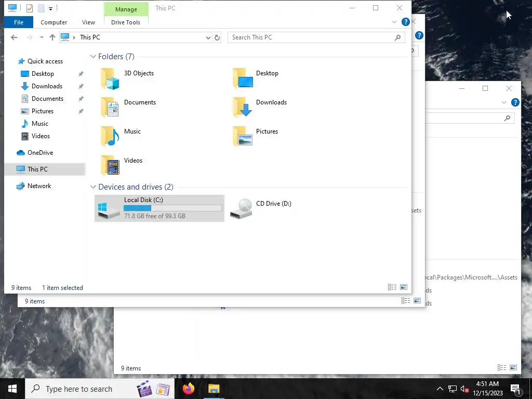Open recent locations dropdown arrow

[x=42, y=37]
